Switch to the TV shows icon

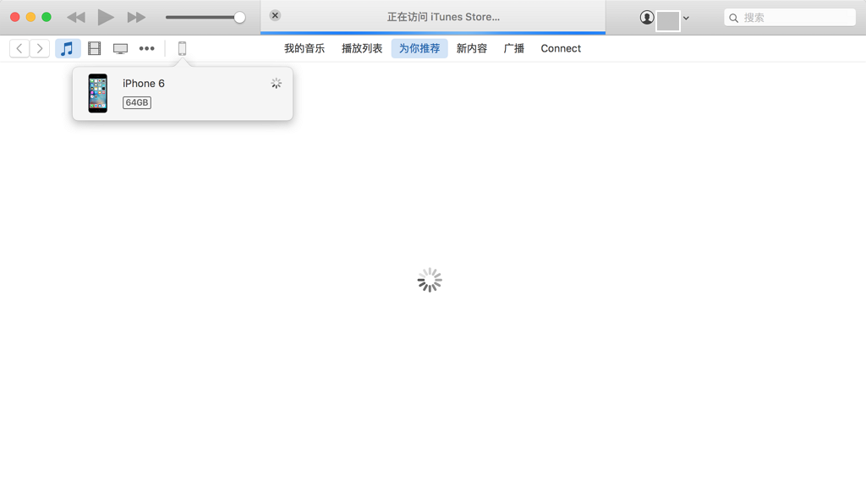[x=120, y=49]
